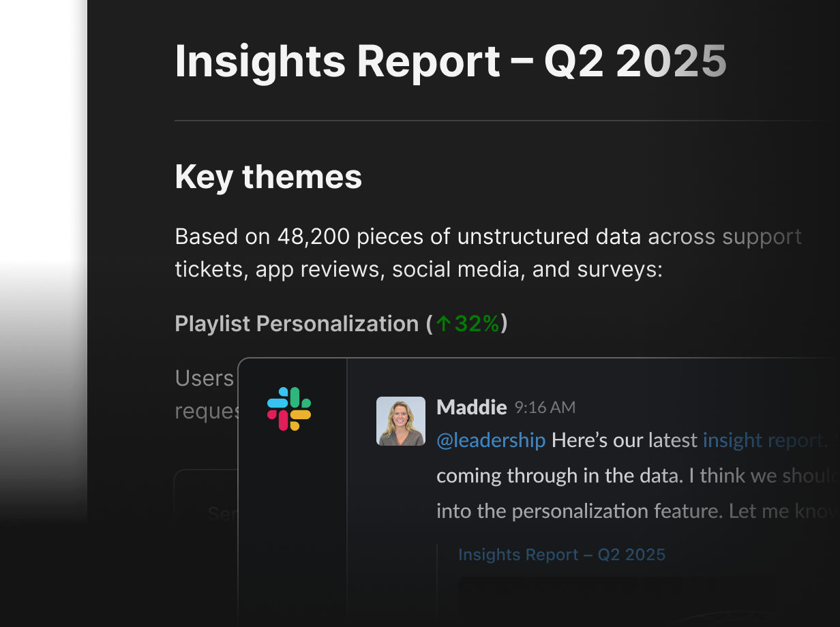
Task: Click the attachment preview card below the link
Action: (648, 601)
